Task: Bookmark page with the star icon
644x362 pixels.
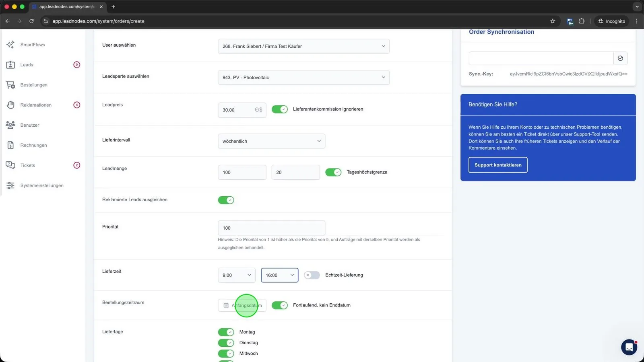Action: click(x=553, y=21)
